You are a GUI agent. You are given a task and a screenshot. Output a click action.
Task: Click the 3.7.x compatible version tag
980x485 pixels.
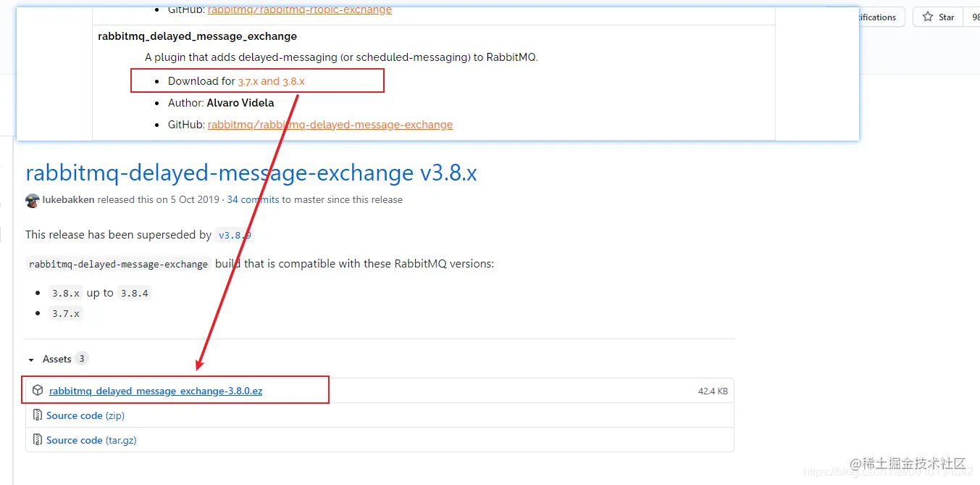pyautogui.click(x=65, y=313)
